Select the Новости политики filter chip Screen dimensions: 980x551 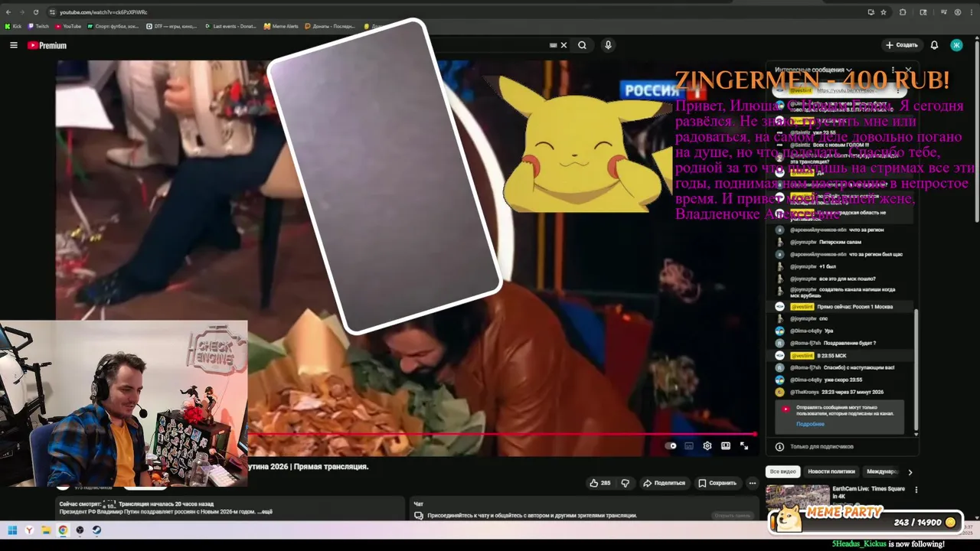[x=831, y=471]
